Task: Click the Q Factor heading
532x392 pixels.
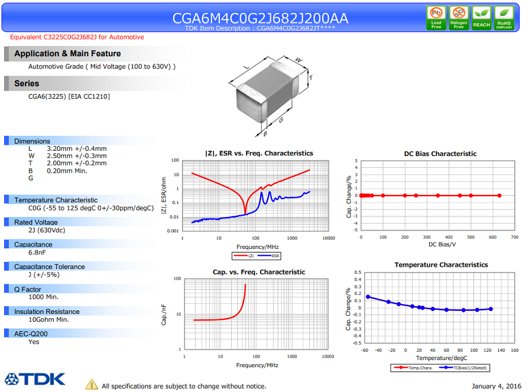Action: tap(27, 289)
